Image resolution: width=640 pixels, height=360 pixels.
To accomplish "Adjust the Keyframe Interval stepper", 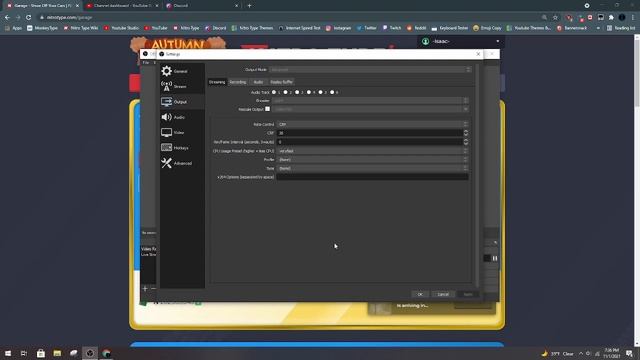I will click(x=466, y=142).
